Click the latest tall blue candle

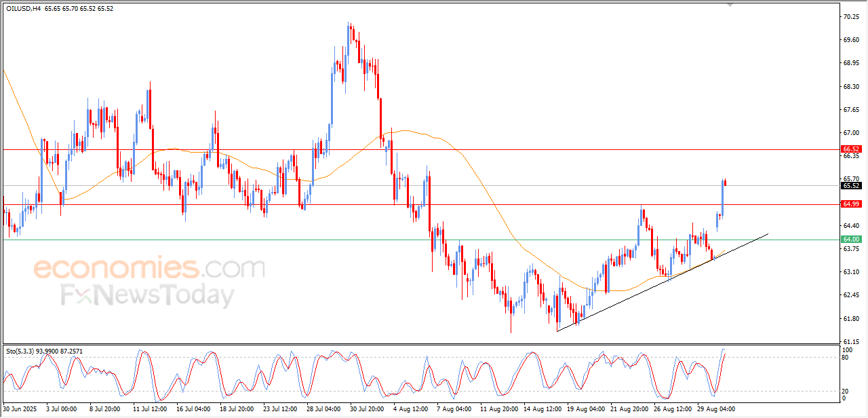723,198
